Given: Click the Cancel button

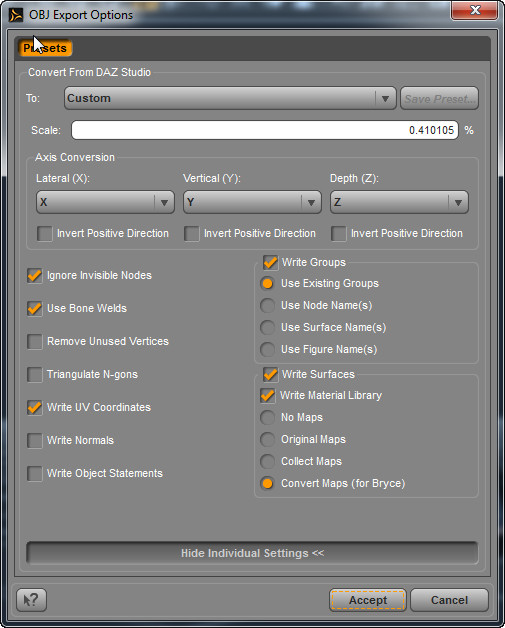Looking at the screenshot, I should (449, 600).
